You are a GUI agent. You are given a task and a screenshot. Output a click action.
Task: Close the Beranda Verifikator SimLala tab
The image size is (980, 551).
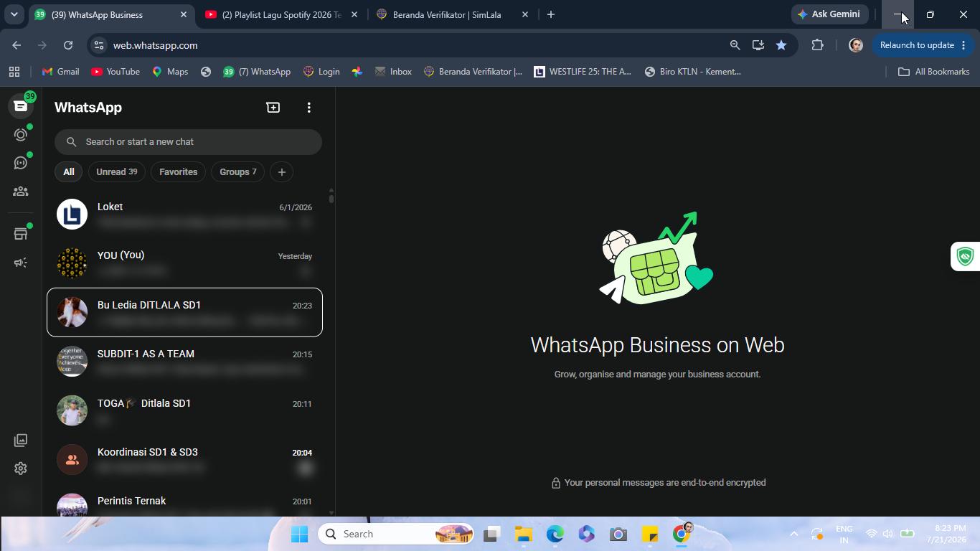pos(525,14)
